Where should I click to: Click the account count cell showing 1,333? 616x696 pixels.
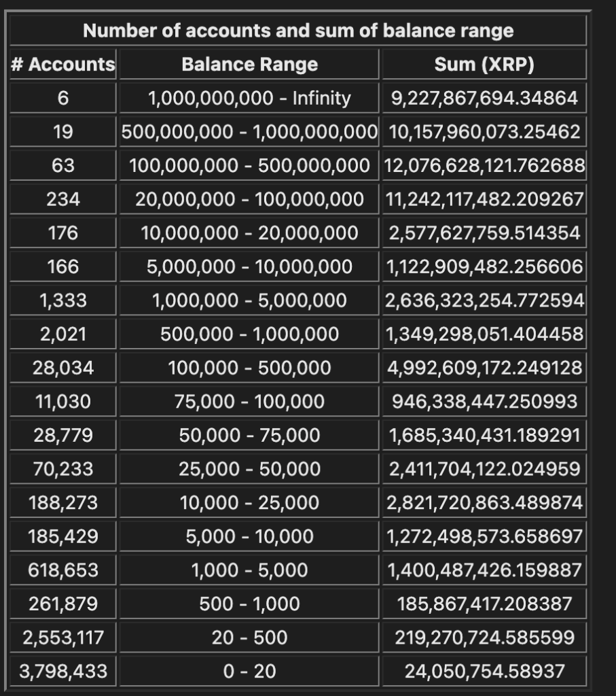[63, 300]
